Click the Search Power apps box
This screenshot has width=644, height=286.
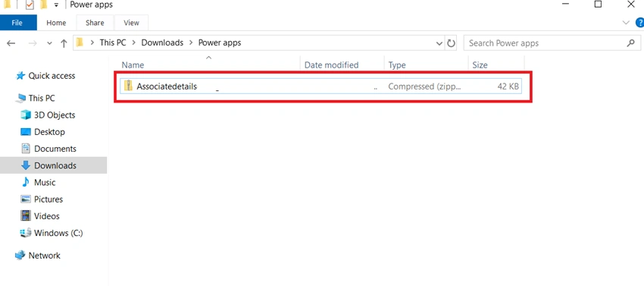pos(552,43)
